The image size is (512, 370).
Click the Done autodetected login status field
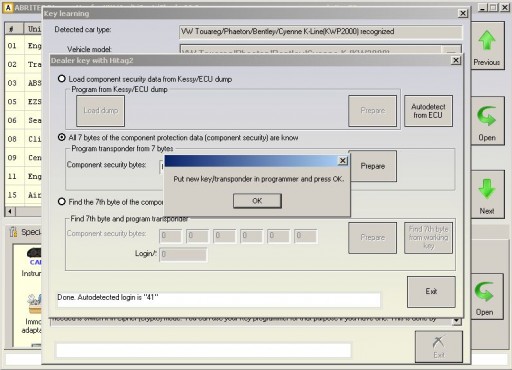click(x=219, y=299)
